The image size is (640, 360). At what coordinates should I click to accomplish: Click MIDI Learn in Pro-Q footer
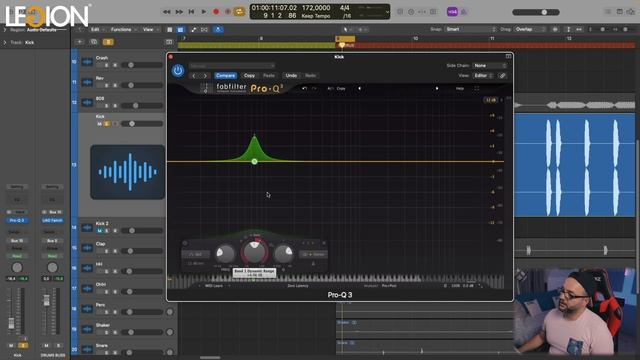[x=214, y=286]
